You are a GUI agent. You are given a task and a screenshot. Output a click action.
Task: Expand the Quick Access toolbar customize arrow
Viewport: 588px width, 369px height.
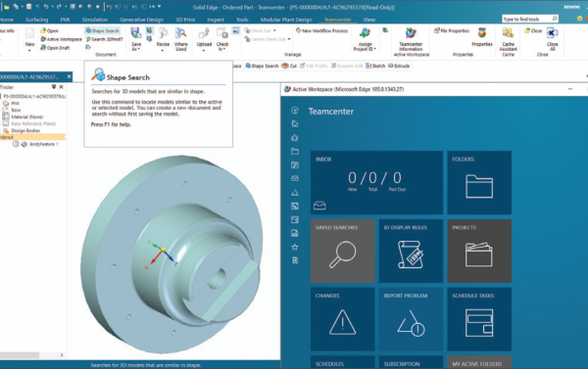(160, 7)
